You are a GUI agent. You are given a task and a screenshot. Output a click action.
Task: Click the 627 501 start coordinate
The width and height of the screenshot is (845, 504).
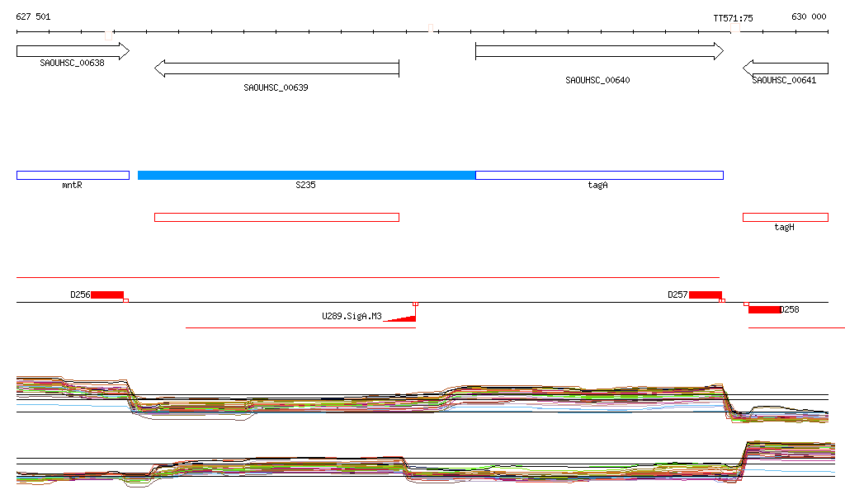coord(33,16)
